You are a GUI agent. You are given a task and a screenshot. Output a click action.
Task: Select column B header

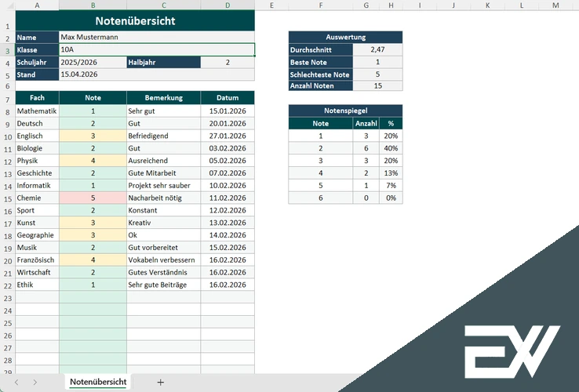[x=93, y=5]
